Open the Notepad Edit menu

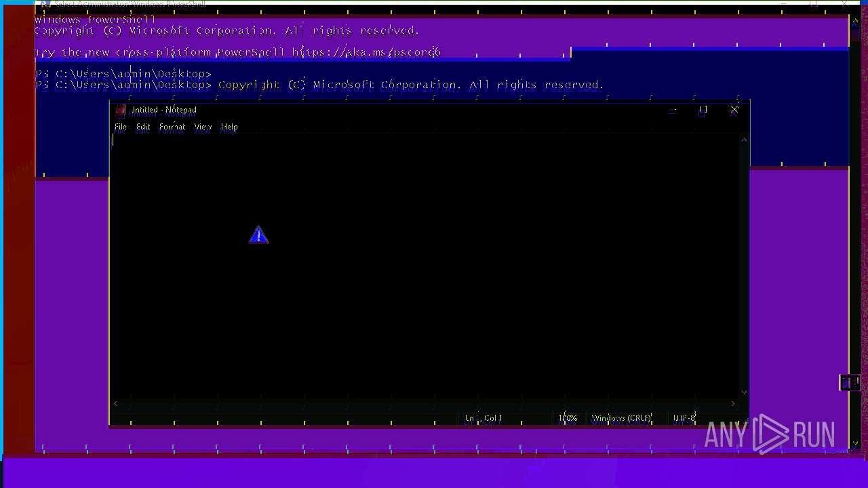(143, 127)
